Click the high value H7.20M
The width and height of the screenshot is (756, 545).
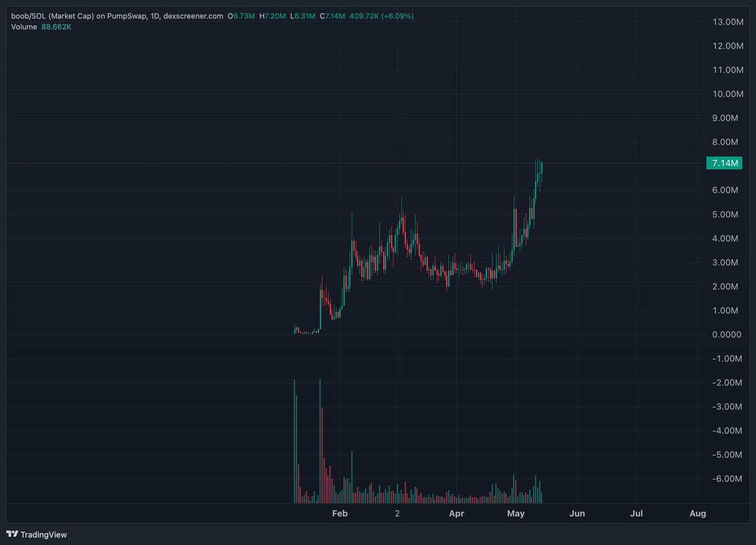pyautogui.click(x=272, y=16)
